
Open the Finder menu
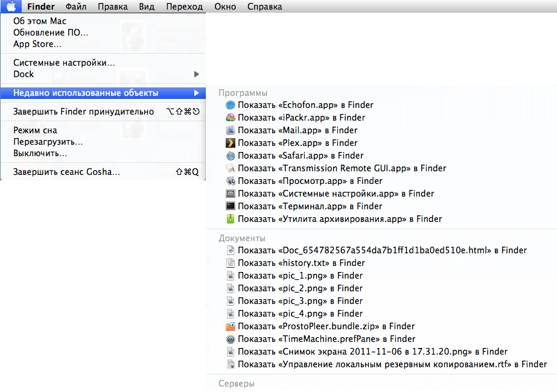tap(41, 7)
